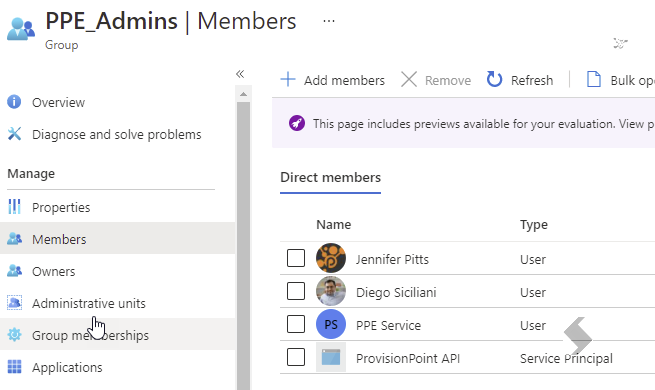Sort by the Type column header
This screenshot has height=390, width=655.
click(x=533, y=225)
